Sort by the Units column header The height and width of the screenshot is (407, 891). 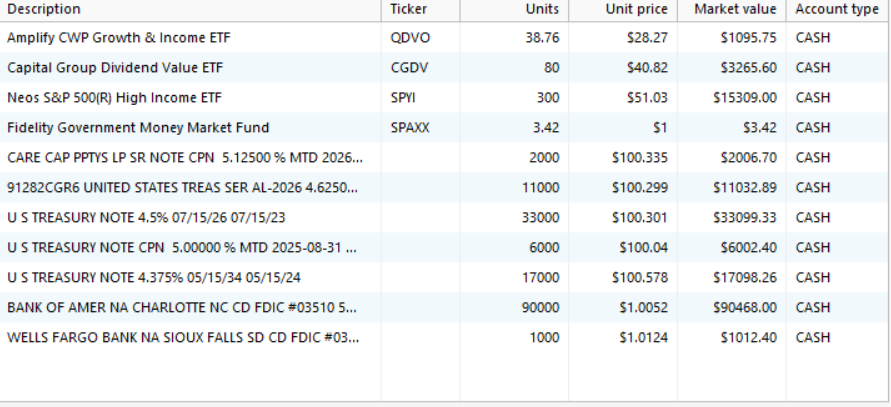point(514,10)
